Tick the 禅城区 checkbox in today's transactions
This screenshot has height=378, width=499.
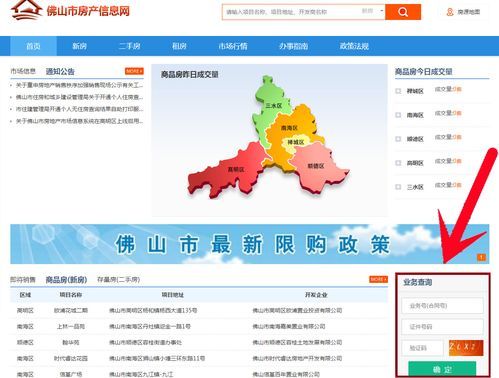tap(398, 91)
